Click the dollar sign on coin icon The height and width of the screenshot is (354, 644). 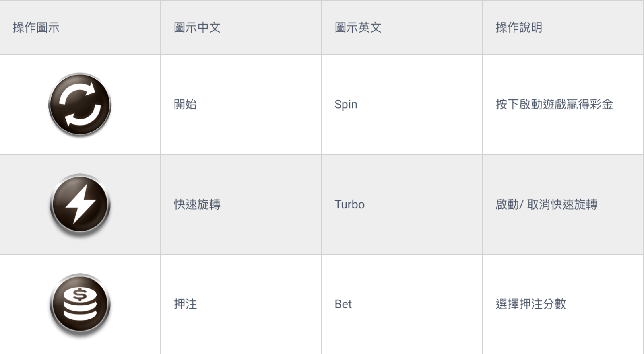click(x=80, y=295)
